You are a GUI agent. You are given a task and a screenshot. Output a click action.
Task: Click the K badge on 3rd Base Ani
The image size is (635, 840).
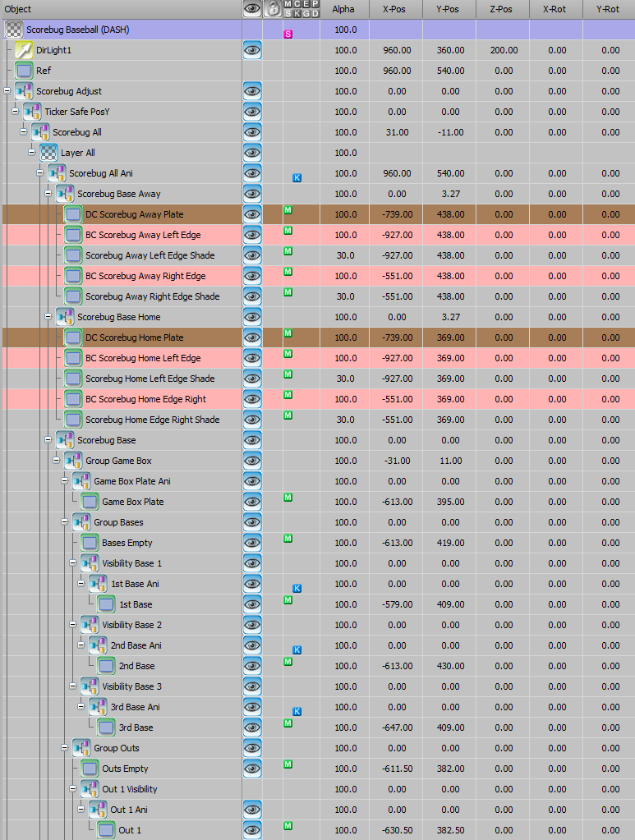pos(297,711)
